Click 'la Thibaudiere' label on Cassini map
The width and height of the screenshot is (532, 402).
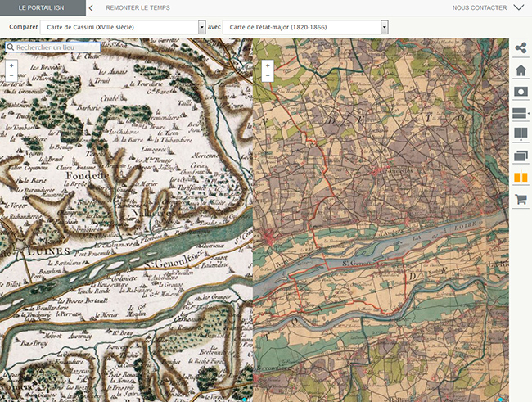coord(174,140)
